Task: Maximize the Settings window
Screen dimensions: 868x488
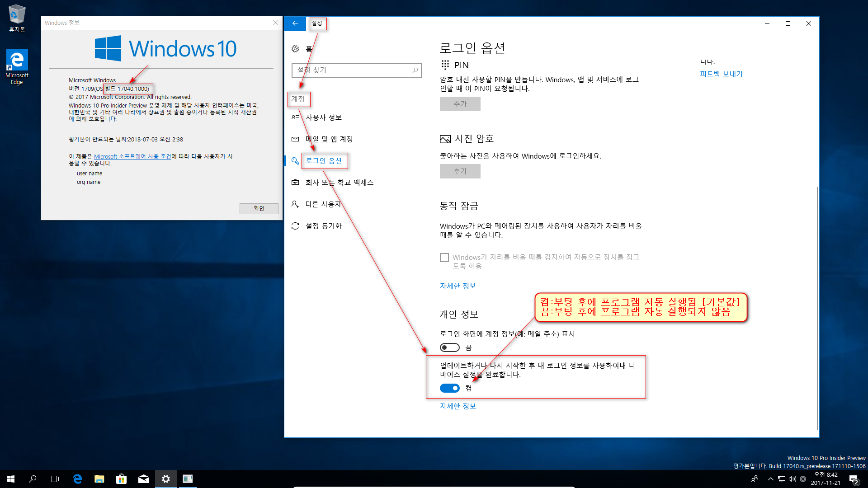Action: tap(788, 23)
